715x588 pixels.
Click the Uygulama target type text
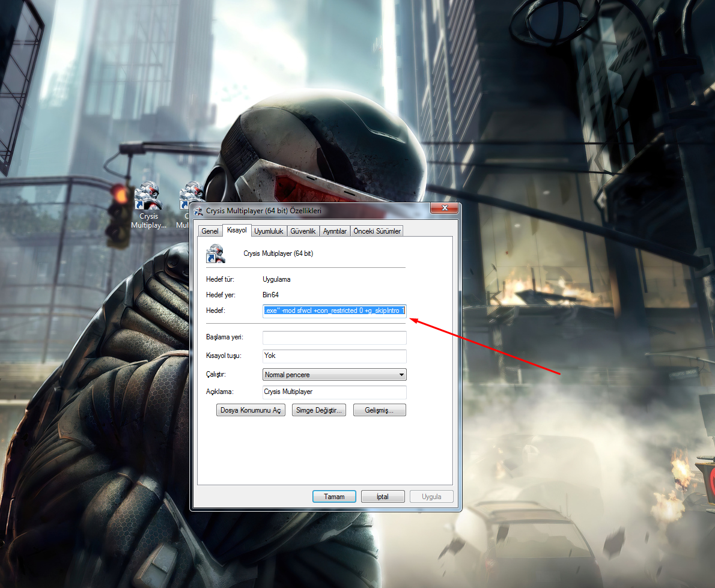(276, 279)
